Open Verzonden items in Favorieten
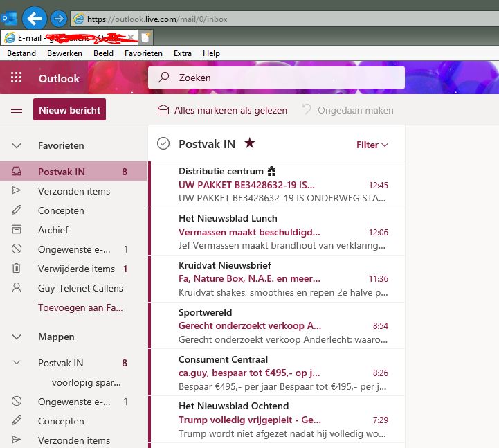 [x=73, y=191]
